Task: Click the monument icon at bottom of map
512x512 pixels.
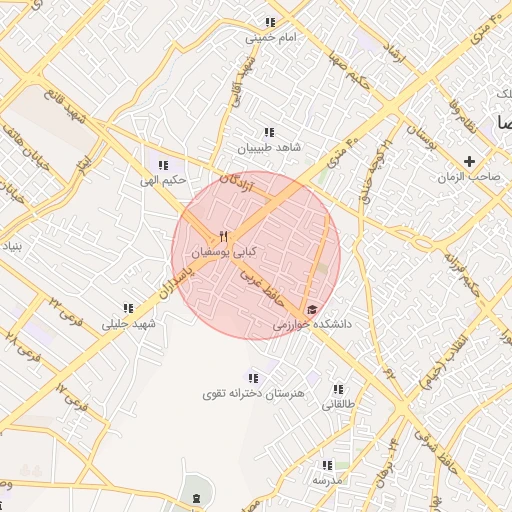Action: click(197, 499)
